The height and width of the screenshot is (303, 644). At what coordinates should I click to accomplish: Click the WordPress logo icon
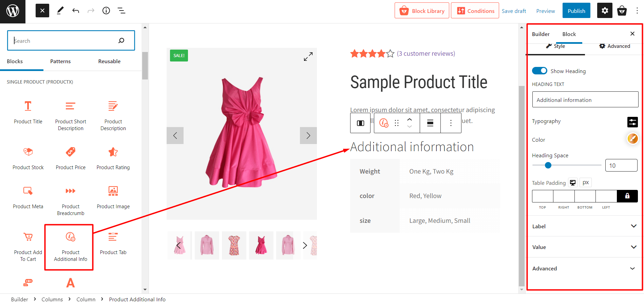click(13, 11)
